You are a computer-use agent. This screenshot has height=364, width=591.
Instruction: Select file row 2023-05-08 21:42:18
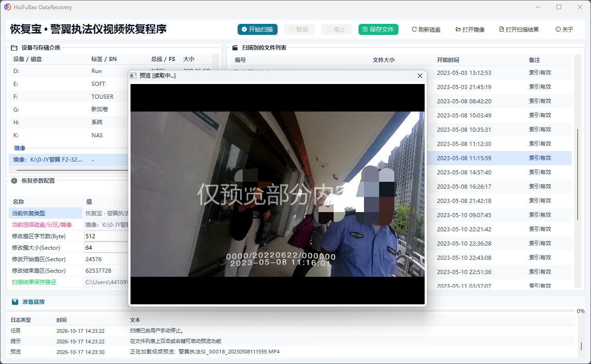[x=499, y=201]
